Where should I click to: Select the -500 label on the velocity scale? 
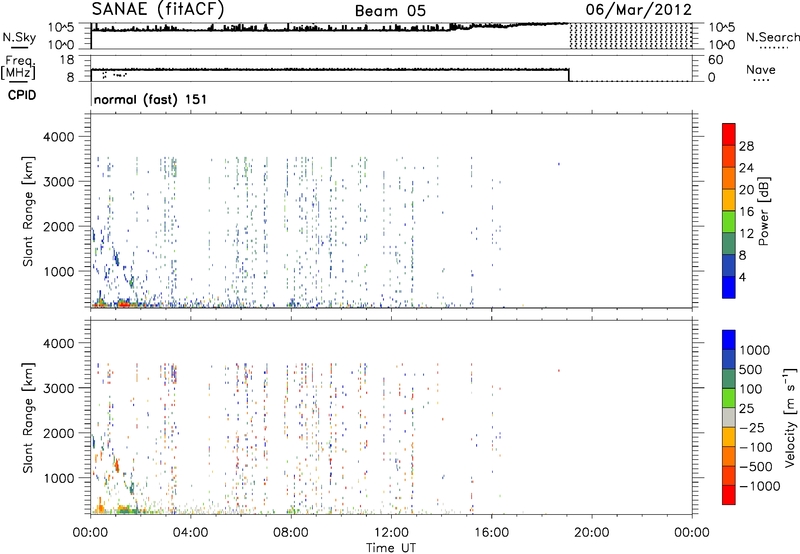(756, 467)
